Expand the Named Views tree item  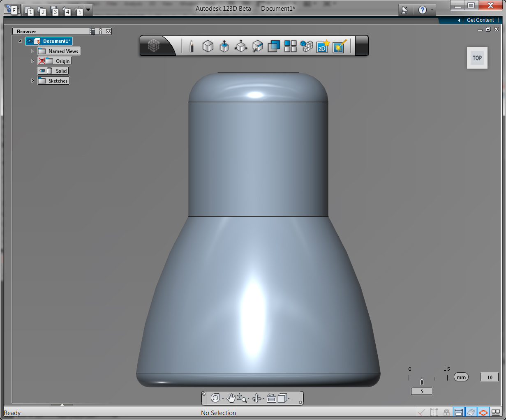(33, 51)
